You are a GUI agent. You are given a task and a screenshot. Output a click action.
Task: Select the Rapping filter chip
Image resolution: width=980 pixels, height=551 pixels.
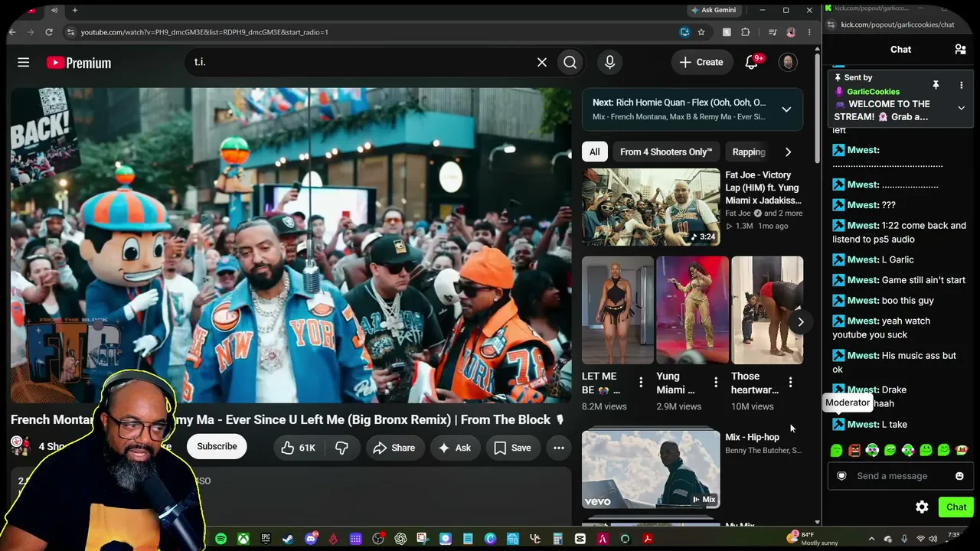pos(748,152)
